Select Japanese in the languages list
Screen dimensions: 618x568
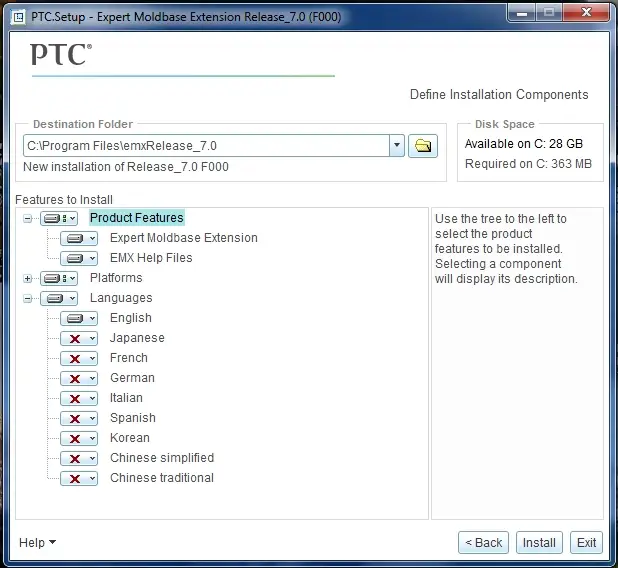click(x=137, y=338)
